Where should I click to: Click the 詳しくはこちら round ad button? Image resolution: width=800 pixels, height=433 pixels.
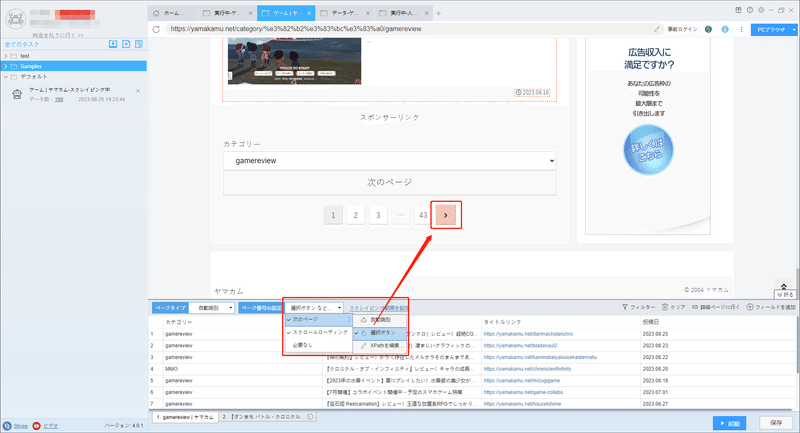[x=648, y=150]
